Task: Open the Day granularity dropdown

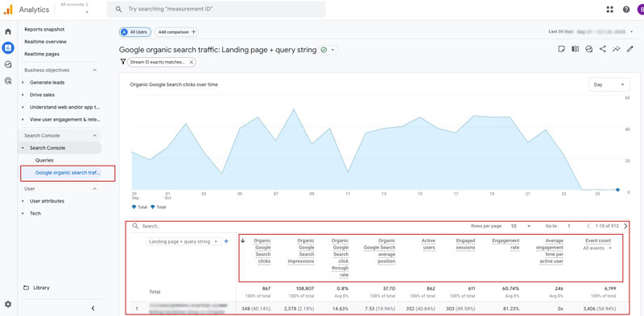Action: 609,84
